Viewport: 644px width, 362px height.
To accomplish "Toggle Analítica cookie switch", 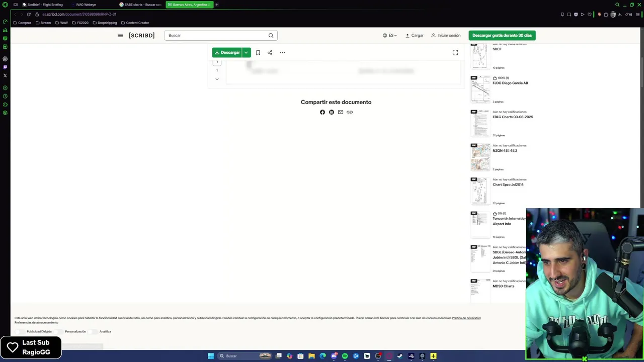I will pyautogui.click(x=93, y=331).
